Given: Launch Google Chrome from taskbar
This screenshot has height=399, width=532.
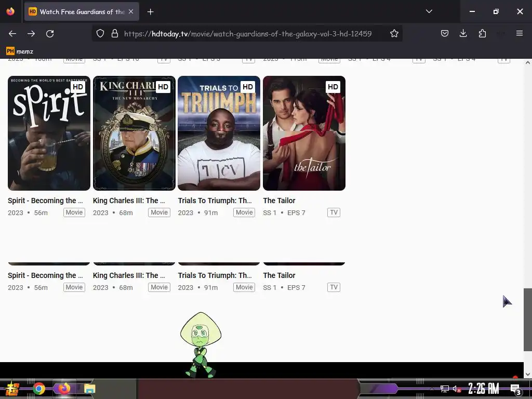Looking at the screenshot, I should tap(39, 389).
